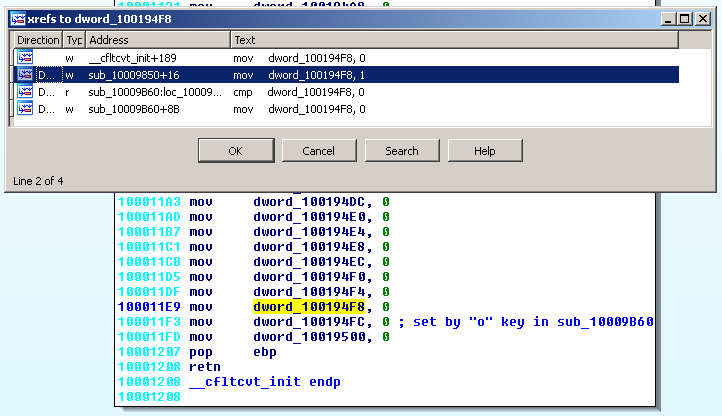Sort xrefs by the Direction column header
This screenshot has height=416, width=722.
[x=38, y=40]
